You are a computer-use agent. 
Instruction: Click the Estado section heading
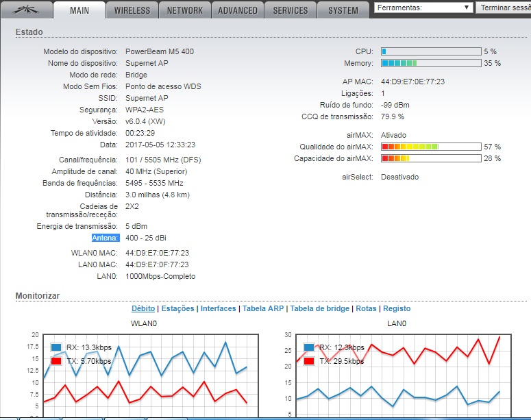pos(29,32)
